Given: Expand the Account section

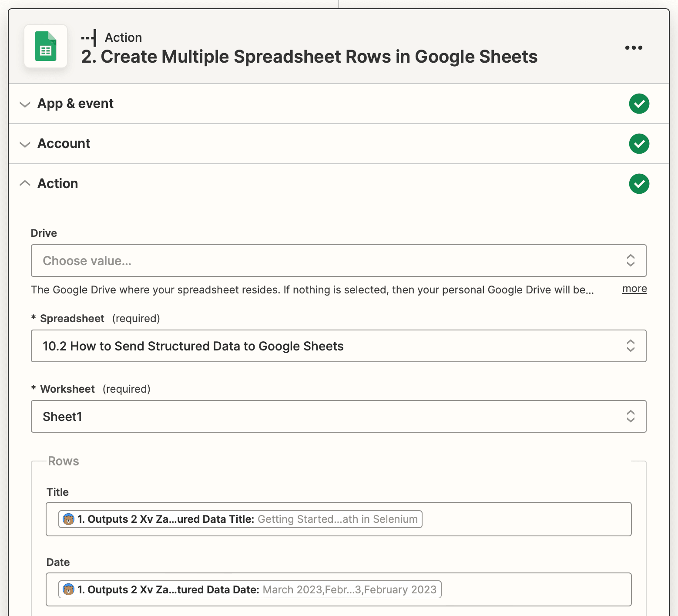Looking at the screenshot, I should pos(25,144).
